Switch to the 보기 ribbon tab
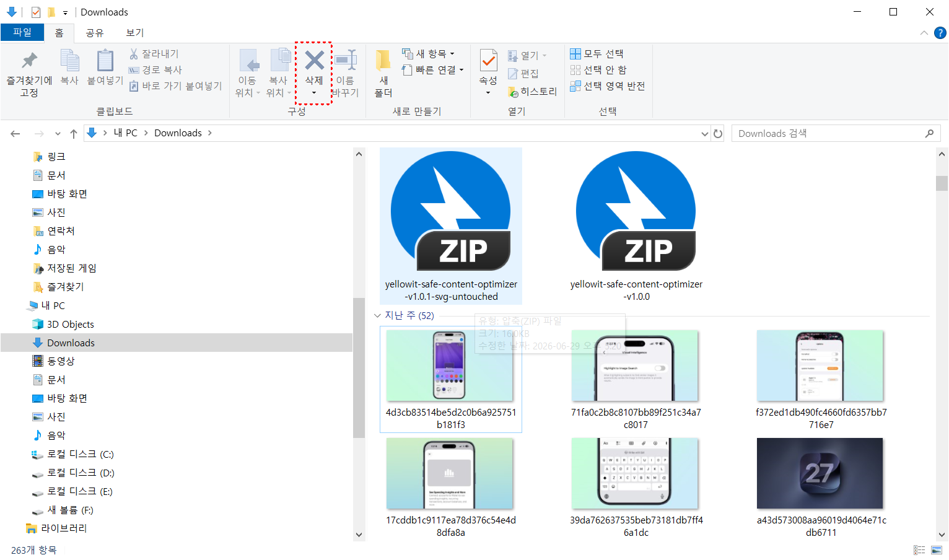This screenshot has width=949, height=560. pyautogui.click(x=135, y=33)
